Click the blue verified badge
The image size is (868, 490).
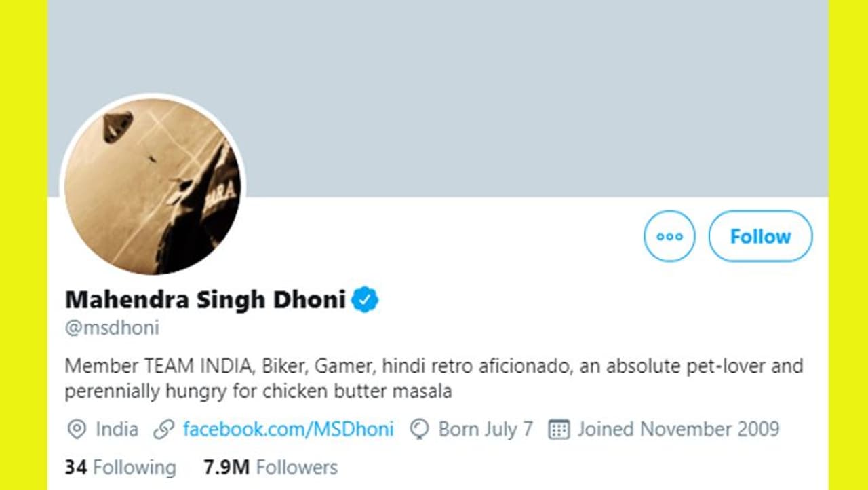coord(365,299)
